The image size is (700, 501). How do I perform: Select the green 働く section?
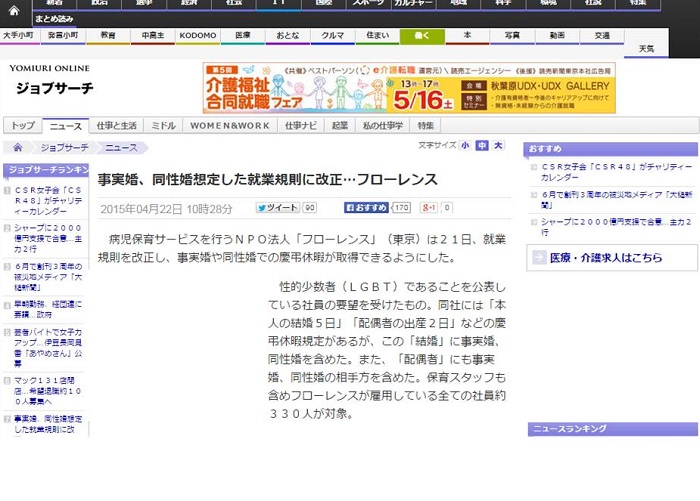(422, 35)
